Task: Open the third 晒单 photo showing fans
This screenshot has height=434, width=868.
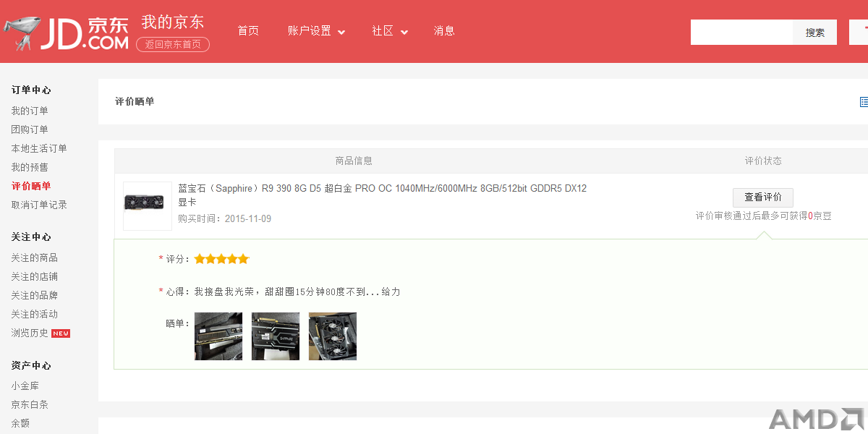Action: point(333,336)
